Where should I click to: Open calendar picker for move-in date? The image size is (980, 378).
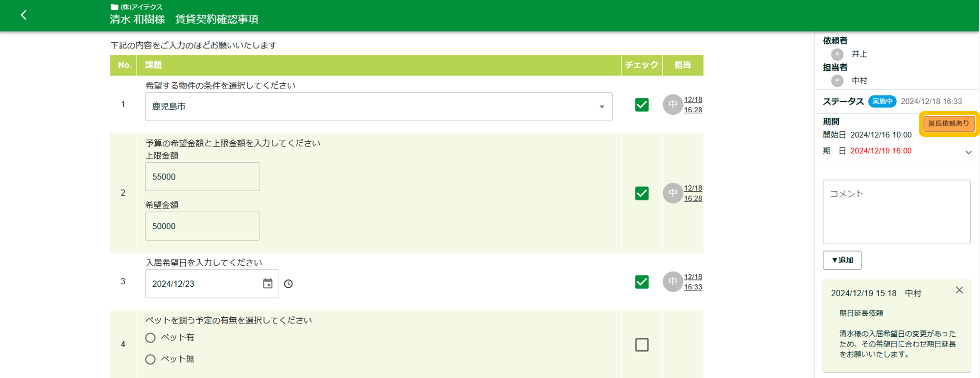[x=267, y=284]
